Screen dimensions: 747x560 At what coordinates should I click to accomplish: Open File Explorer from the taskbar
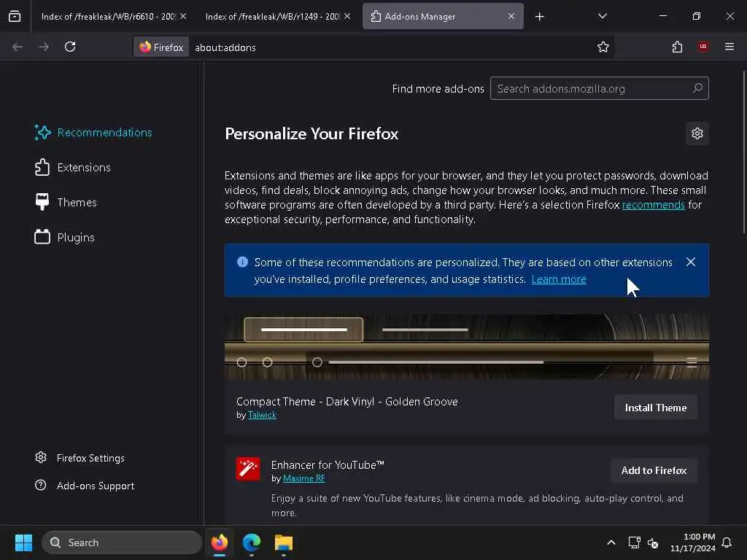(x=284, y=542)
